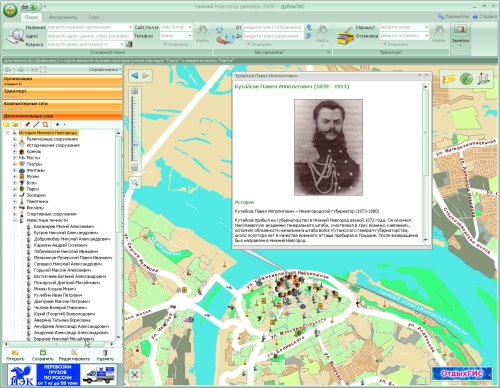Viewport: 500px width, 388px height.
Task: Click the portrait photo of Кутайсов
Action: [328, 147]
